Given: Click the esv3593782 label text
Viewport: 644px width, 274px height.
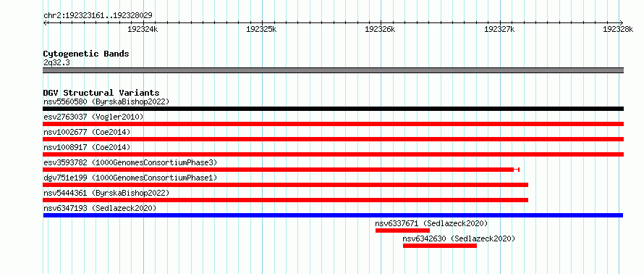Looking at the screenshot, I should [x=130, y=162].
